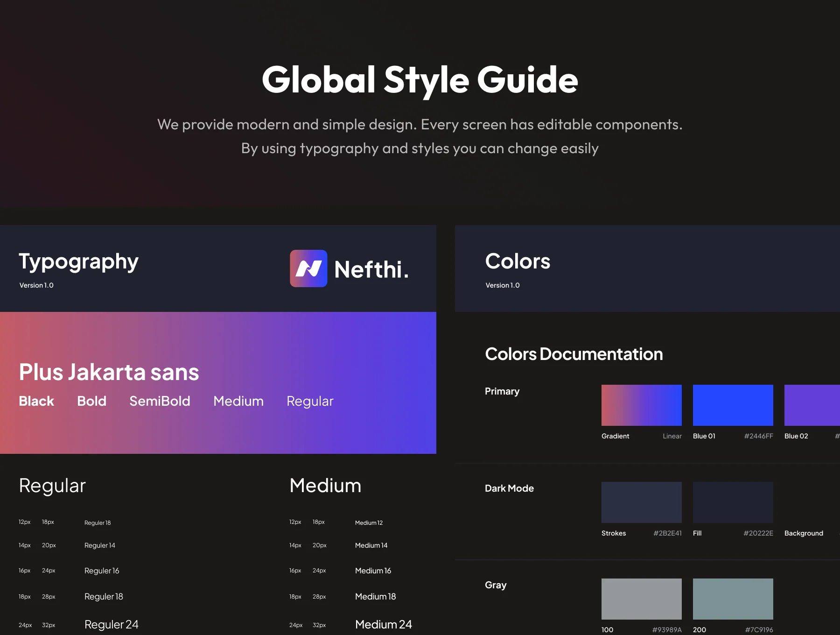Viewport: 840px width, 635px height.
Task: Click the Medium 14 sample text
Action: [x=371, y=545]
